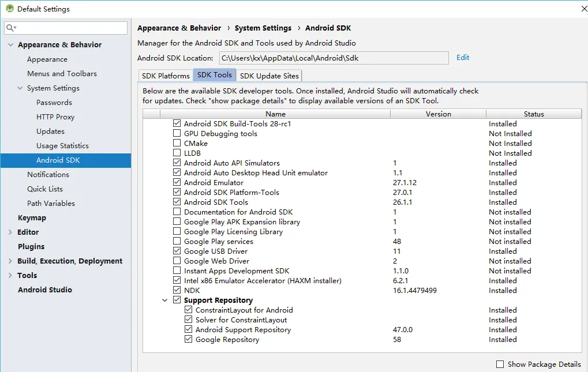588x372 pixels.
Task: Select HTTP Proxy in the settings tree
Action: (55, 117)
